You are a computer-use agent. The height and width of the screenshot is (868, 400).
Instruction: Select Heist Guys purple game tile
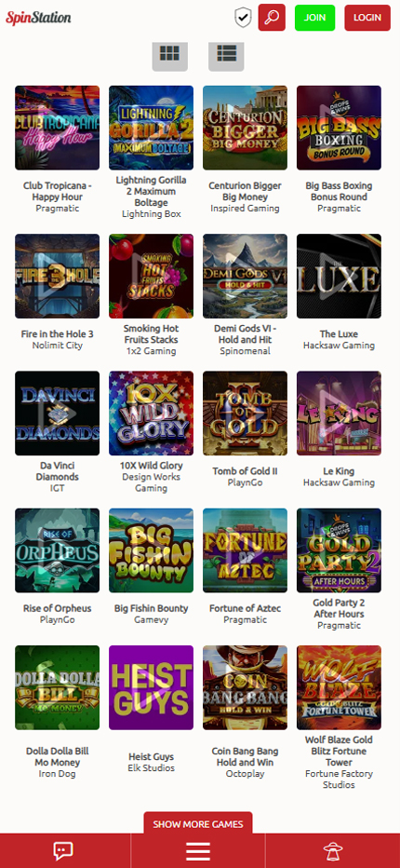151,687
